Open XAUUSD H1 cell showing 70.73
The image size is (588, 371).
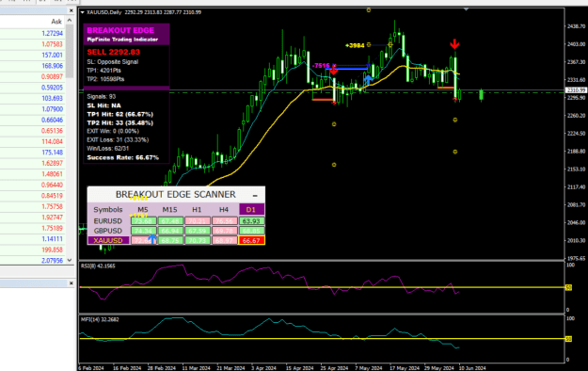pyautogui.click(x=198, y=240)
